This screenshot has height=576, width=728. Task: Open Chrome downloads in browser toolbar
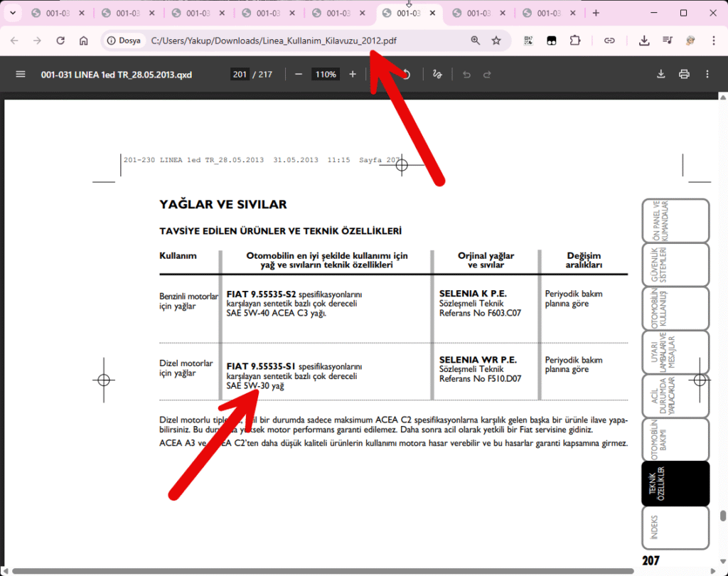pyautogui.click(x=644, y=41)
